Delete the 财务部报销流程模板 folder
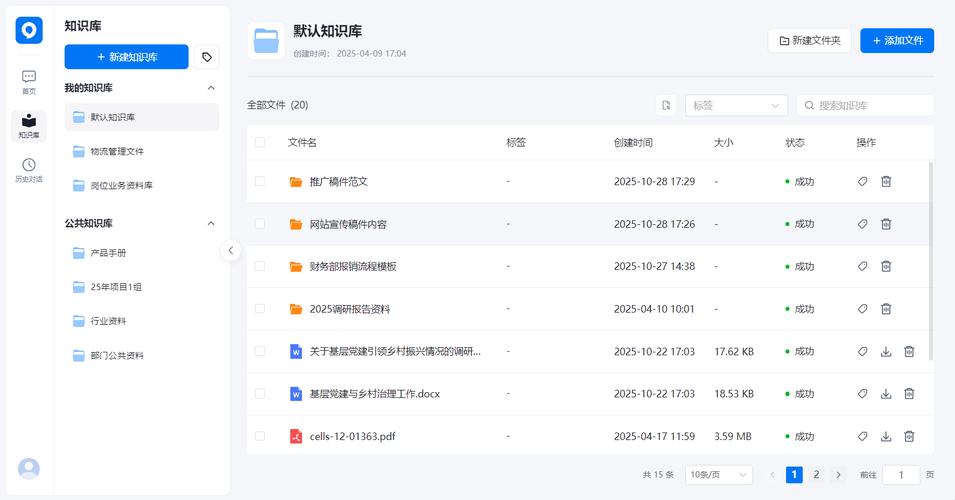The height and width of the screenshot is (500, 955). pyautogui.click(x=886, y=266)
